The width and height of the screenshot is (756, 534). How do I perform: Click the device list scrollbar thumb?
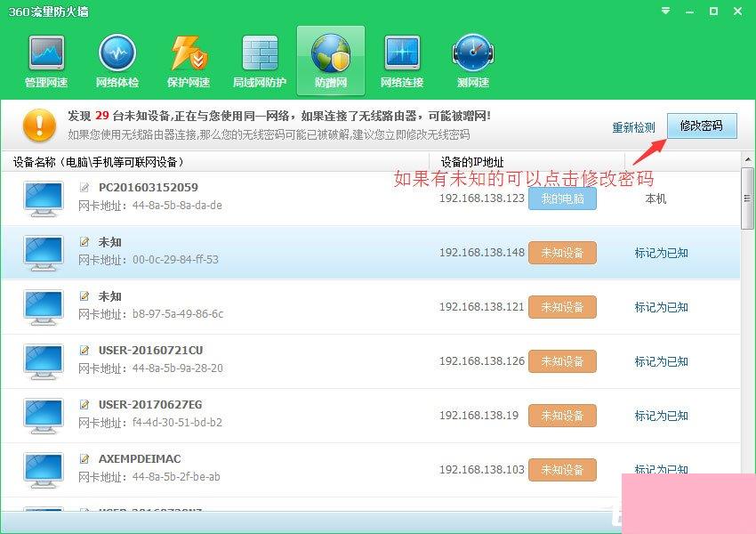coord(748,198)
